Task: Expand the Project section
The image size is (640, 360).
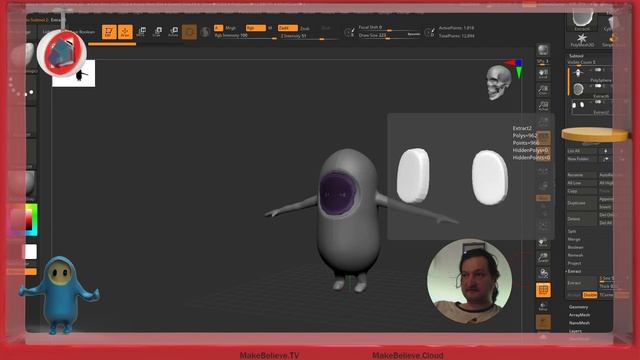Action: point(574,263)
